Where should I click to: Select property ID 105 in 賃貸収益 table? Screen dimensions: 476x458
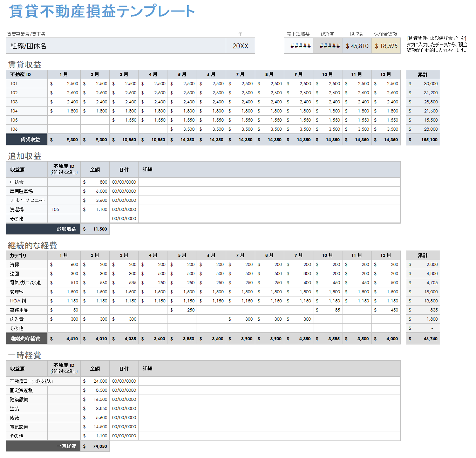point(27,120)
